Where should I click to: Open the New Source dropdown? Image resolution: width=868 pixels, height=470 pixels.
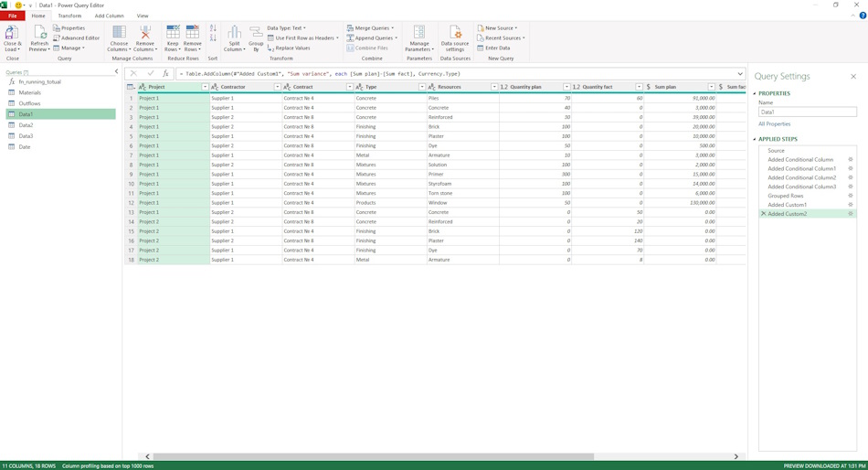coord(497,28)
